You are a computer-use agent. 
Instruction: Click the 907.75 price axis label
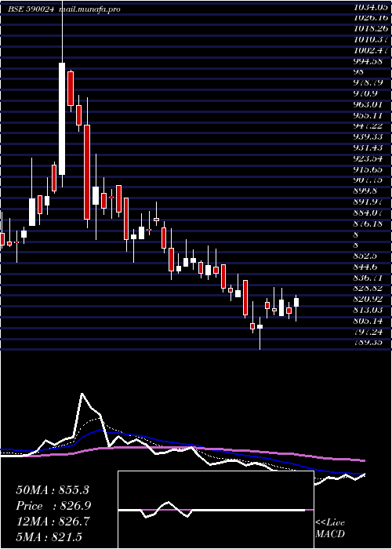(368, 180)
